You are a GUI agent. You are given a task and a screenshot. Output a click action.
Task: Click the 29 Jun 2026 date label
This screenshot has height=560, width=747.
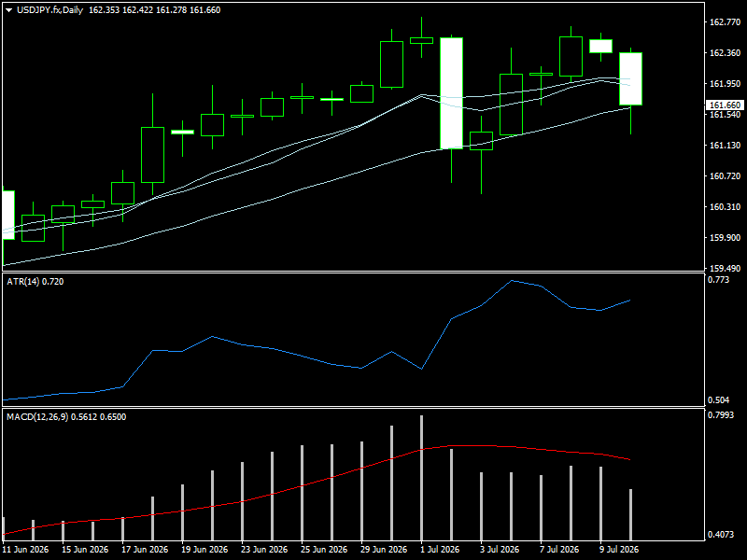pyautogui.click(x=384, y=549)
